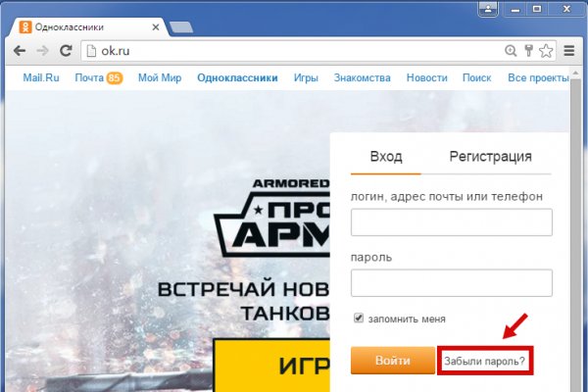Bookmark this page with the star icon
Viewport: 588px width, 392px height.
[x=543, y=50]
